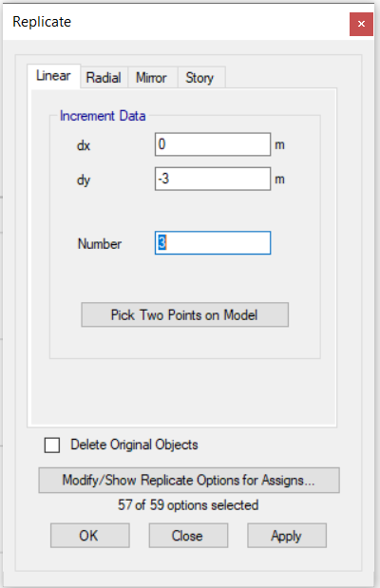The height and width of the screenshot is (588, 380).
Task: Click the Increment Data group heading
Action: click(x=103, y=116)
